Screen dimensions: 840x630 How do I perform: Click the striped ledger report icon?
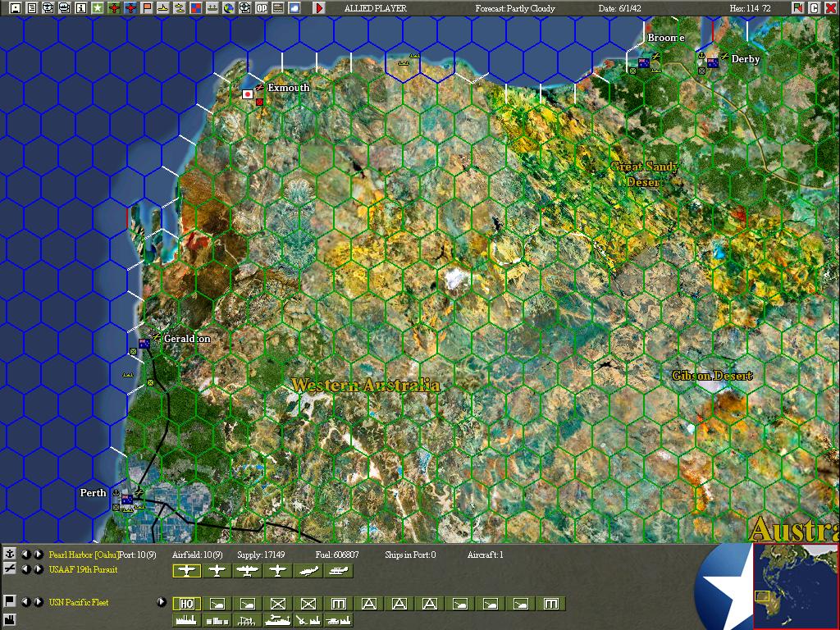pyautogui.click(x=278, y=7)
